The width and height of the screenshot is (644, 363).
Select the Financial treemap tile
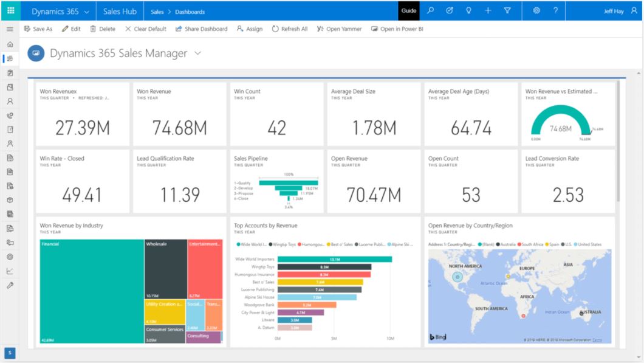click(92, 291)
